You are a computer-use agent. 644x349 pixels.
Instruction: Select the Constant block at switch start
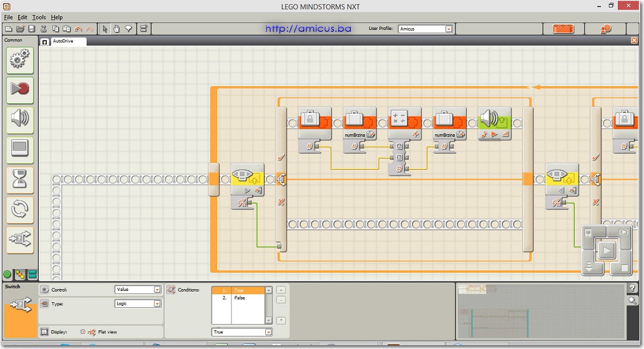pos(315,124)
